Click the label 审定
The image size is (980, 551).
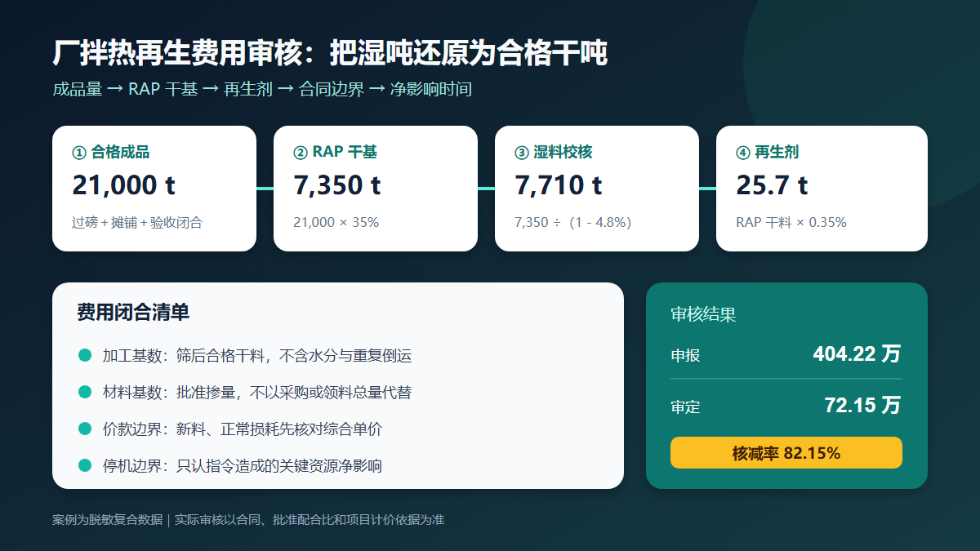pos(685,407)
